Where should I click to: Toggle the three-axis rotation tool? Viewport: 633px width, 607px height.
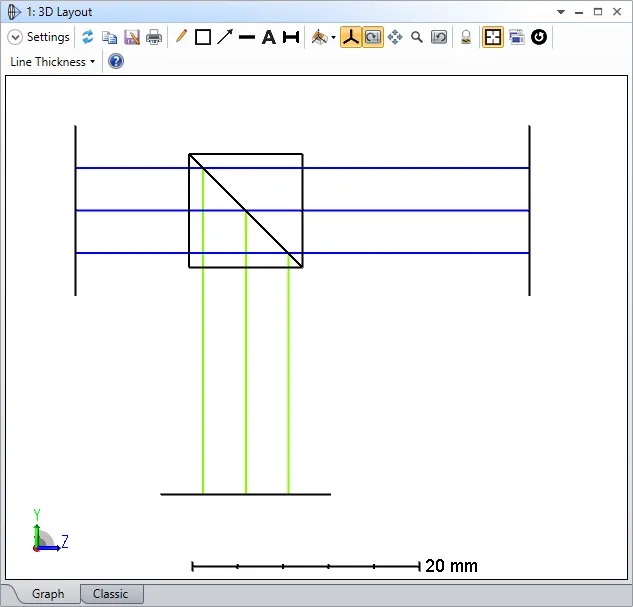pyautogui.click(x=351, y=37)
